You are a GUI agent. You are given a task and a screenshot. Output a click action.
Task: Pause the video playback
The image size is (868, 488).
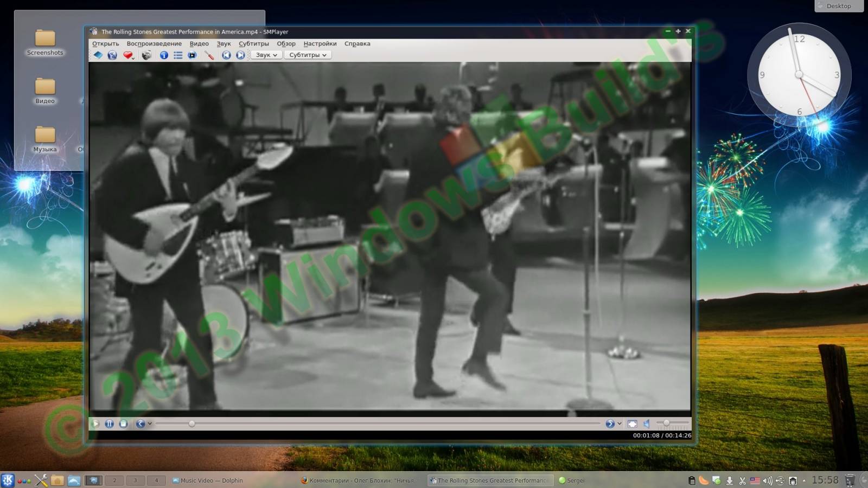point(109,423)
